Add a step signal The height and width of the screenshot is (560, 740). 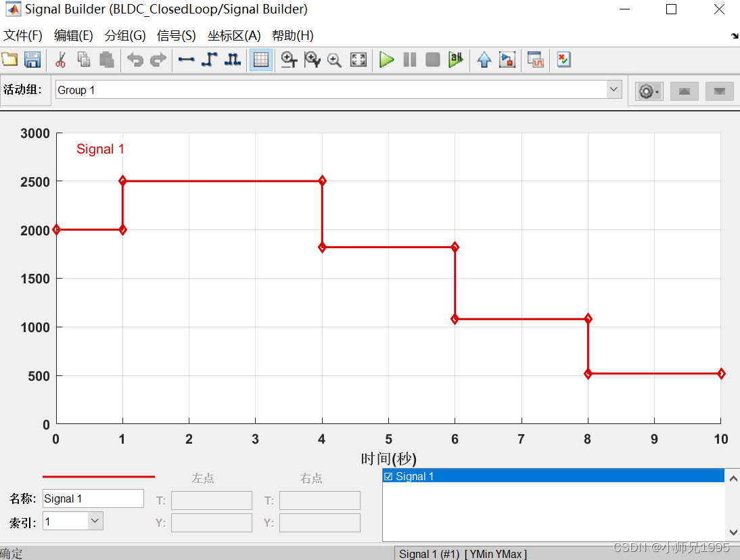pos(210,60)
